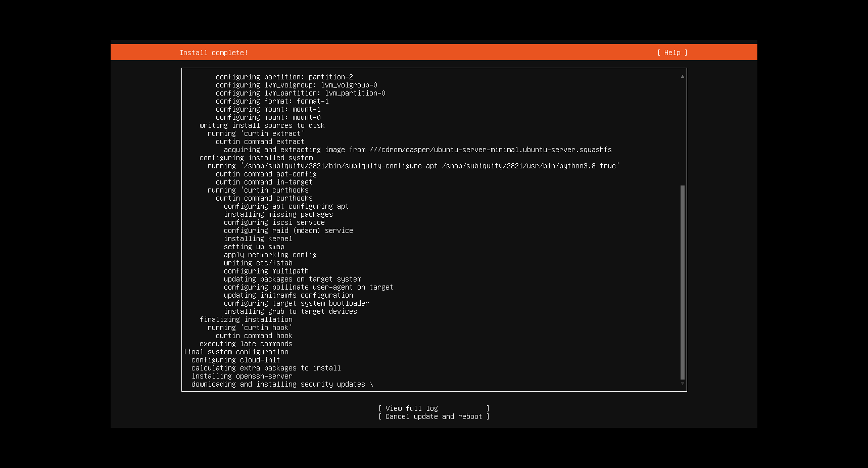
Task: Click the subiquity-configure-apt running line
Action: tap(414, 166)
